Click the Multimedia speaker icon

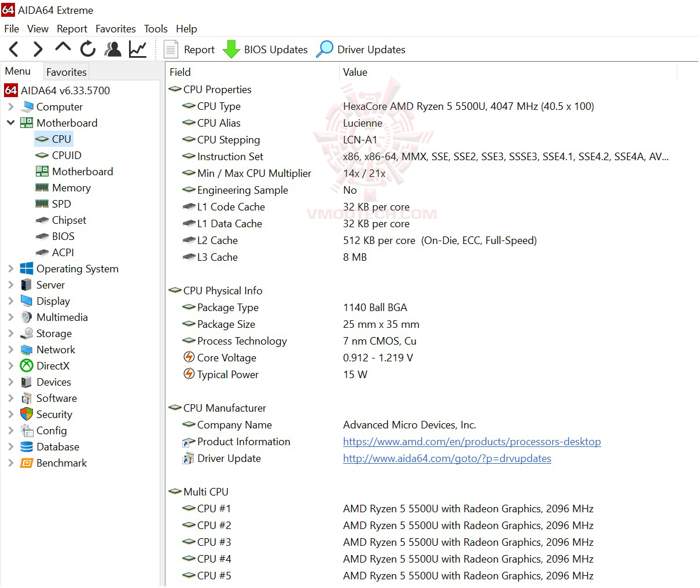27,317
